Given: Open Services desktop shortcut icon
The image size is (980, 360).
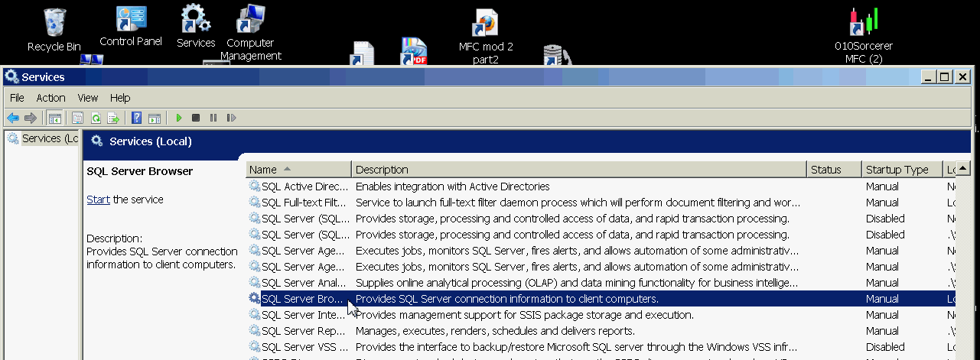Looking at the screenshot, I should (196, 27).
